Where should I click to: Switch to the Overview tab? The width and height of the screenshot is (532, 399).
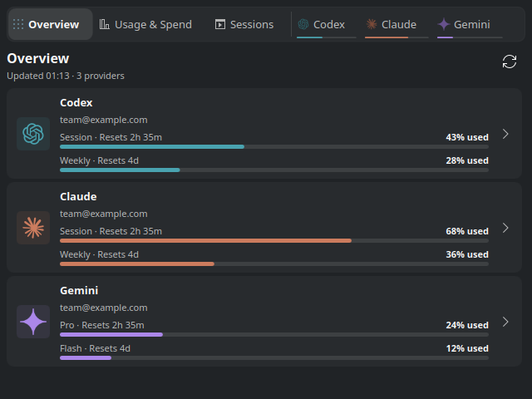tap(50, 24)
